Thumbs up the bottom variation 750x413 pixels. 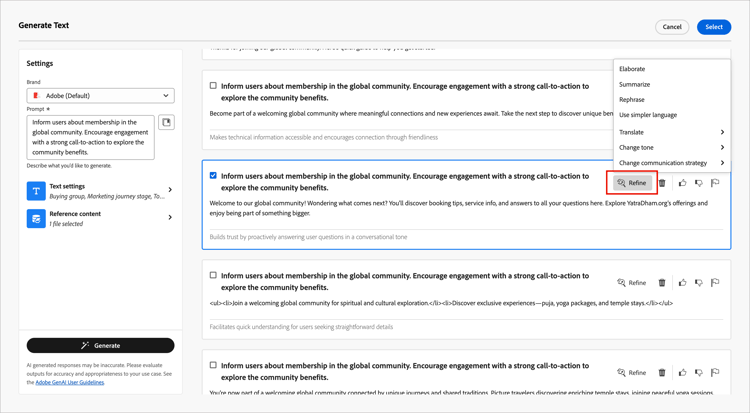(682, 373)
